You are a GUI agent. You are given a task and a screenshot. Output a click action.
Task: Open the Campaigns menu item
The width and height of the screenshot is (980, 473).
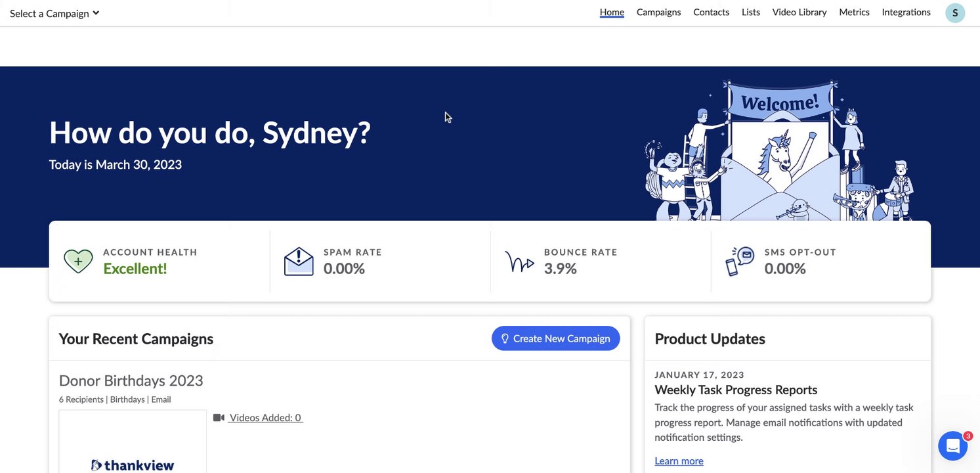click(658, 12)
